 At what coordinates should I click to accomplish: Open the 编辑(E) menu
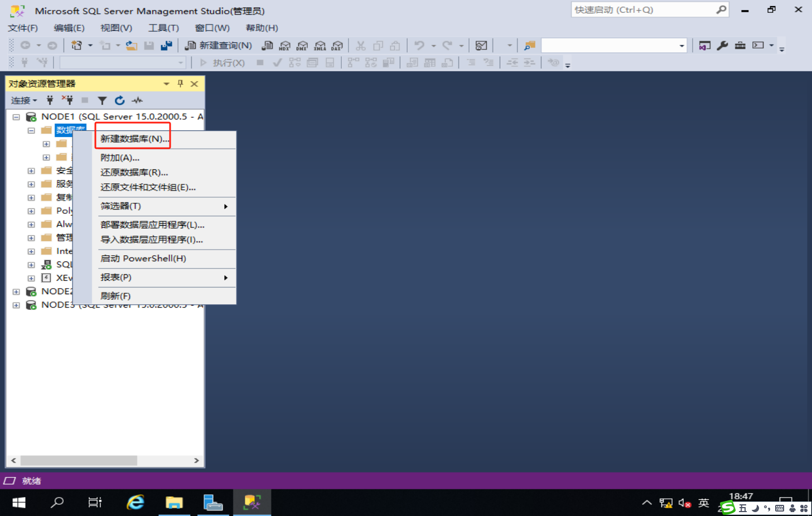click(69, 28)
